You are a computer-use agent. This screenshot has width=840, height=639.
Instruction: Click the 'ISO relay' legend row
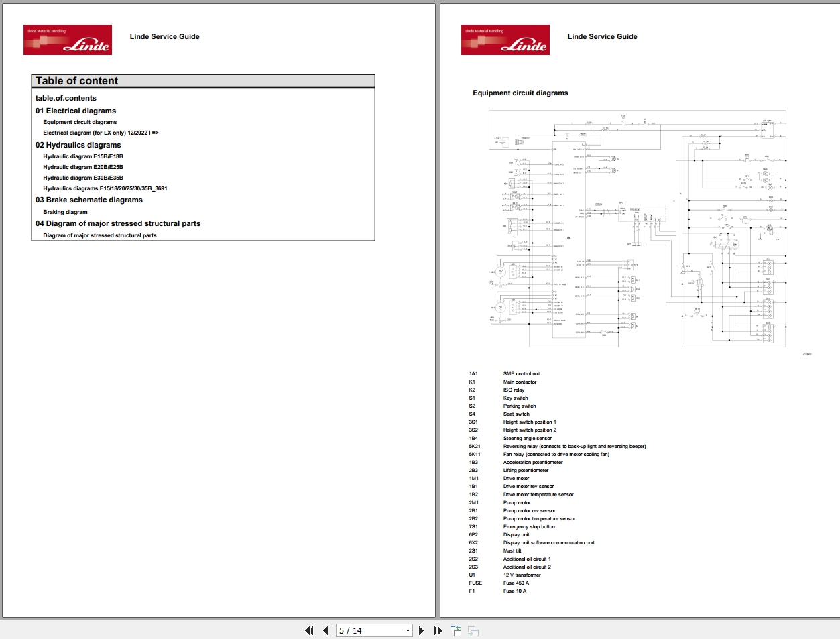coord(497,390)
